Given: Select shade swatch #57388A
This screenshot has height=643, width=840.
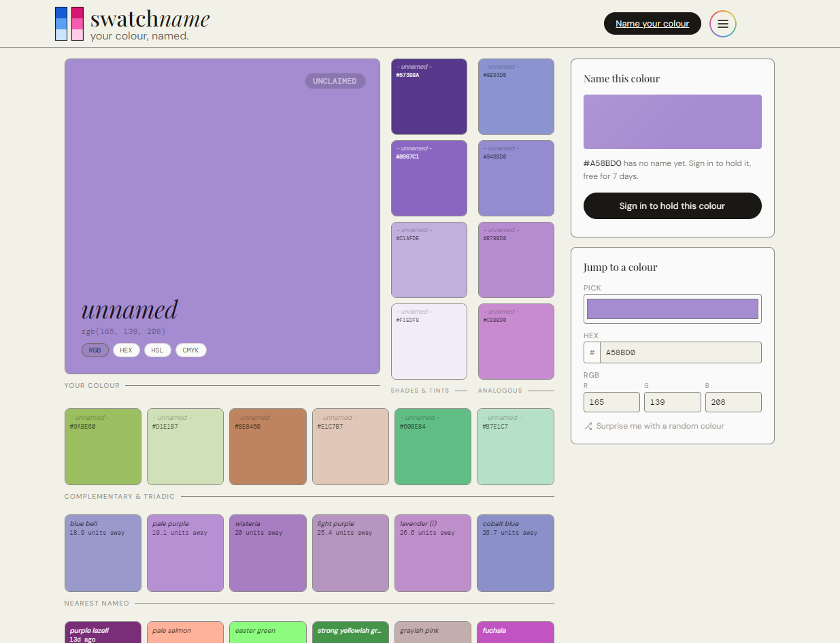Looking at the screenshot, I should [429, 97].
